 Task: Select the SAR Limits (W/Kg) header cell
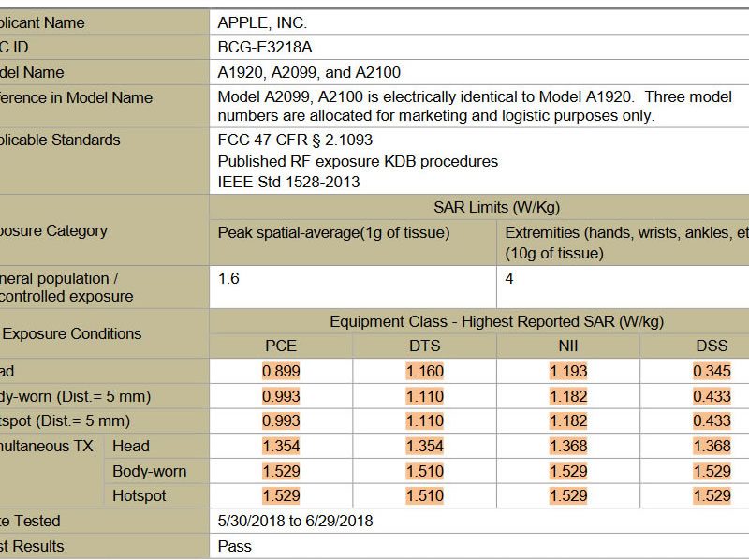496,207
